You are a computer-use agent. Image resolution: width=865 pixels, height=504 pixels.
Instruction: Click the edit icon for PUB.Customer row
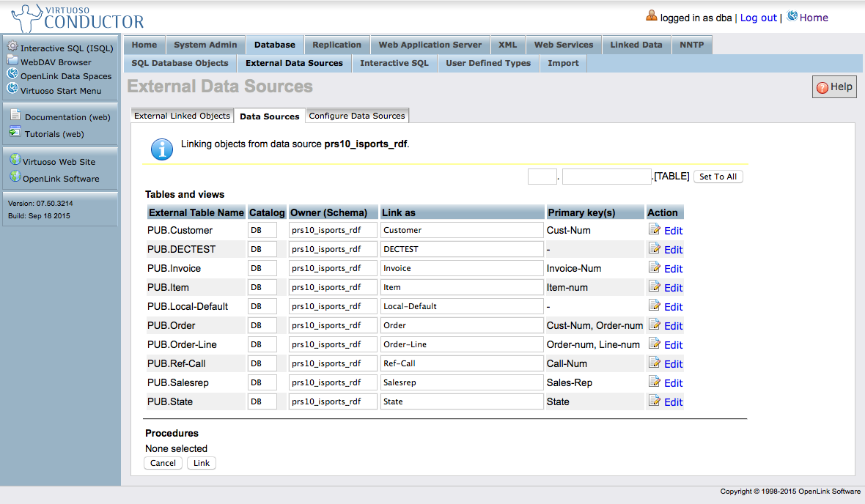click(x=655, y=229)
